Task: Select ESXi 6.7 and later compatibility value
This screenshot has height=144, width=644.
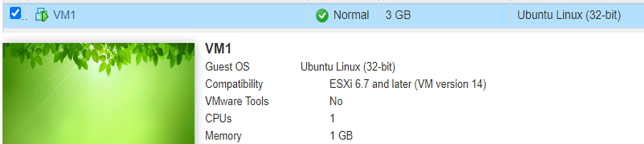Action: pyautogui.click(x=408, y=84)
